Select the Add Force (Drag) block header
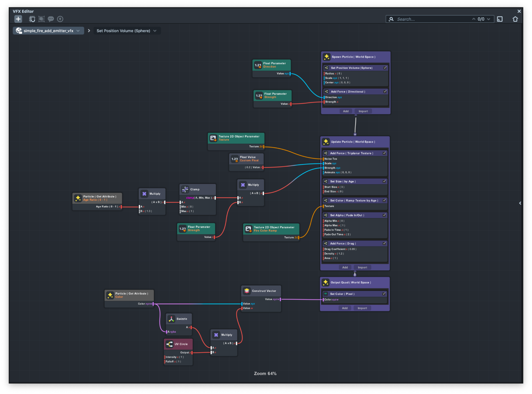This screenshot has width=532, height=394. tap(343, 244)
